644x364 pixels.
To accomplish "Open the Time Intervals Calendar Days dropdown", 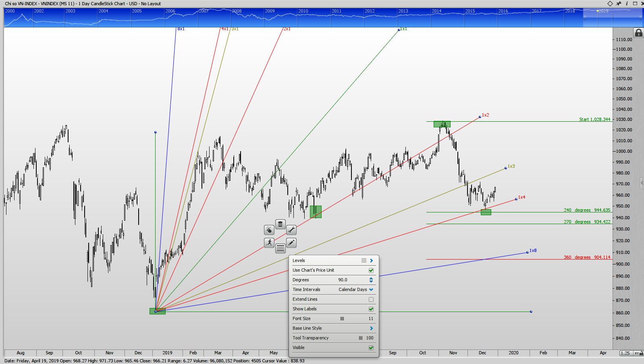I will pos(371,289).
